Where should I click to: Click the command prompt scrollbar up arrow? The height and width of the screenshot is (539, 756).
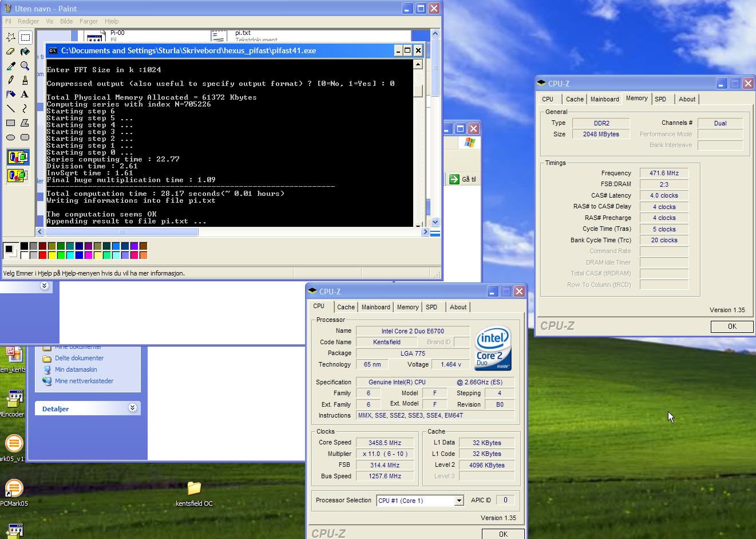(418, 64)
